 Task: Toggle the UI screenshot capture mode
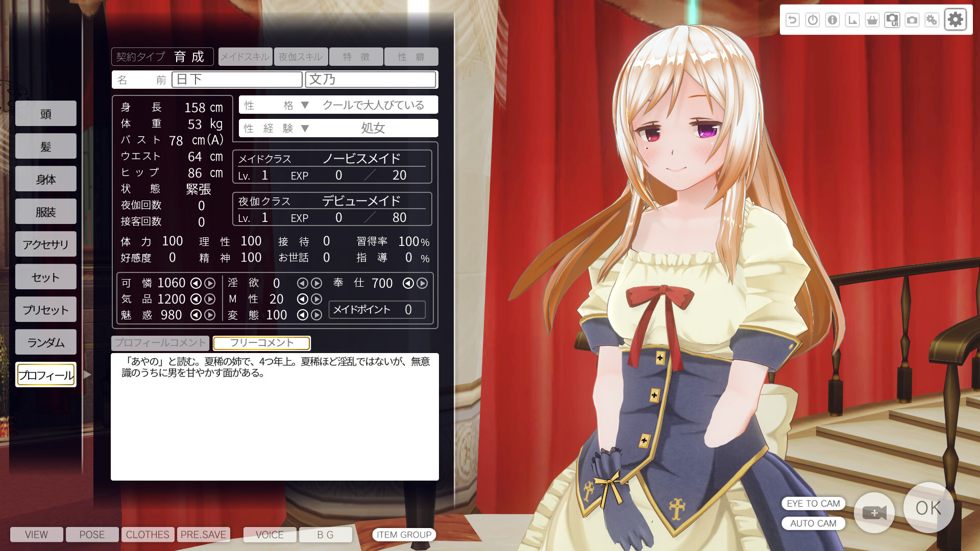892,20
